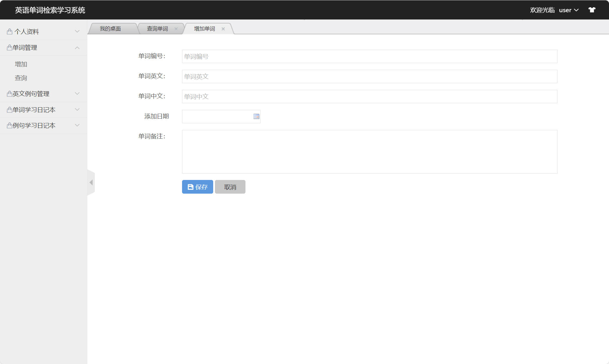The image size is (609, 364).
Task: Switch to the 我的桌面 tab
Action: tap(110, 29)
